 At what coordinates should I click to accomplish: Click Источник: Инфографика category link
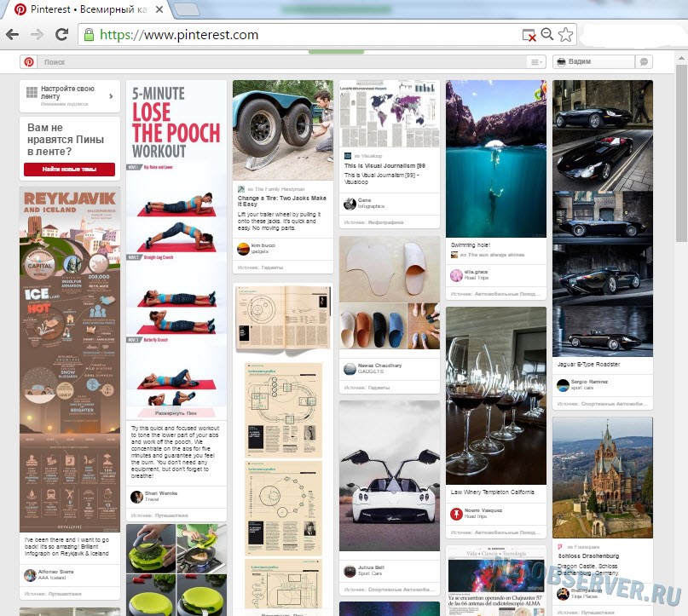[373, 222]
